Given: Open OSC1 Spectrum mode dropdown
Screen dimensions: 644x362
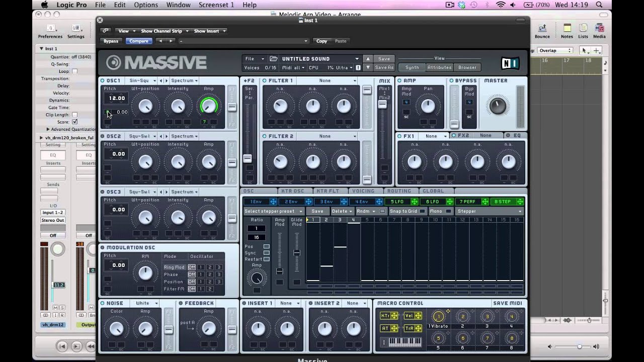Looking at the screenshot, I should click(x=184, y=80).
